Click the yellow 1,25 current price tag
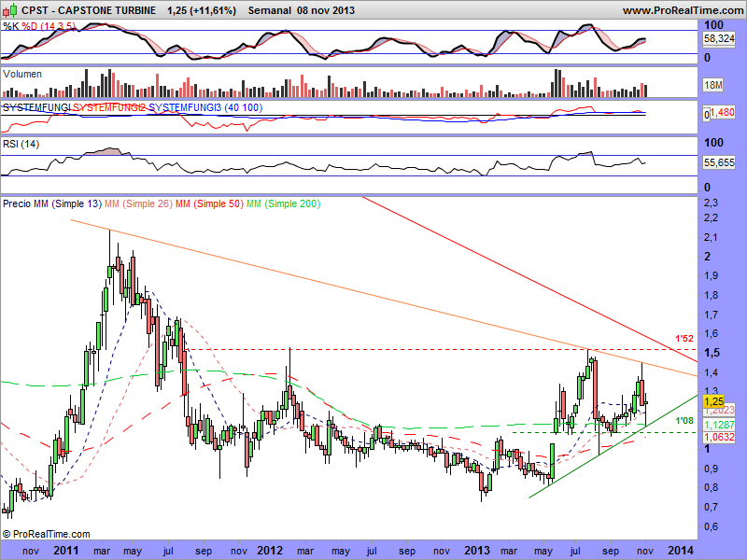The image size is (747, 560). (713, 401)
